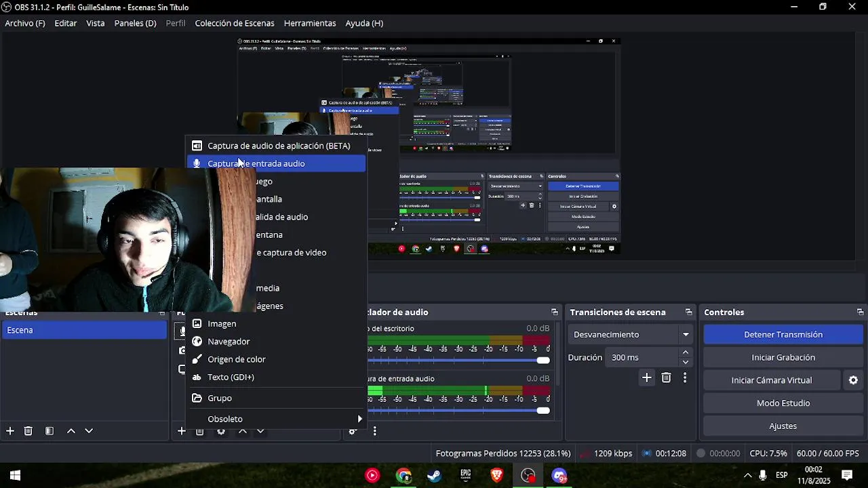Click the desktop audio level meter
The image size is (868, 488).
click(458, 340)
